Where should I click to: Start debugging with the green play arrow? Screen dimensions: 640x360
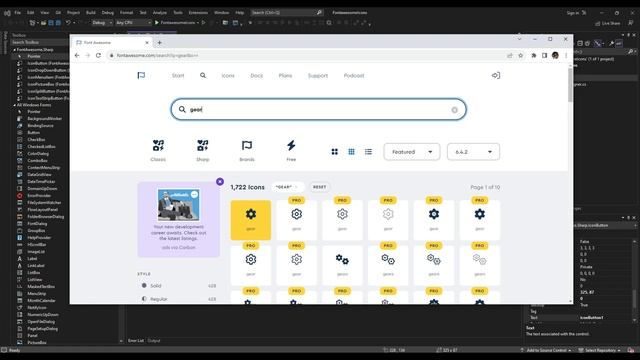click(156, 23)
